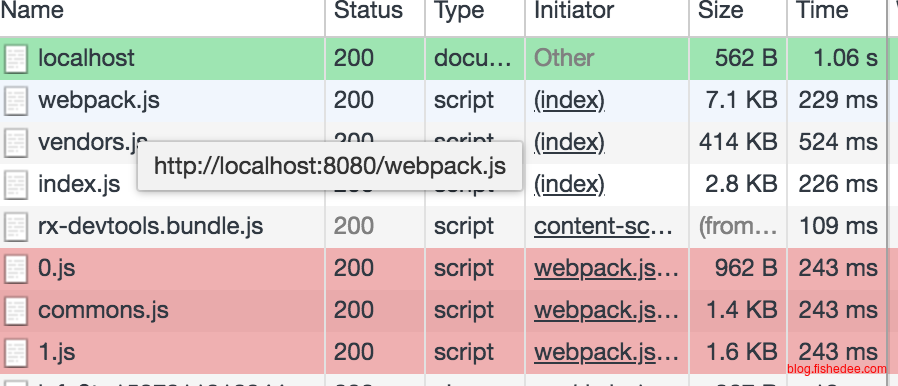Open webpack.js initiator link for 0.js
The height and width of the screenshot is (386, 898).
[606, 269]
